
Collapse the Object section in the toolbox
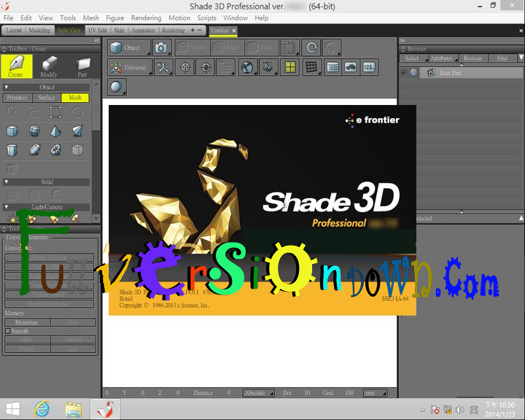pos(6,87)
